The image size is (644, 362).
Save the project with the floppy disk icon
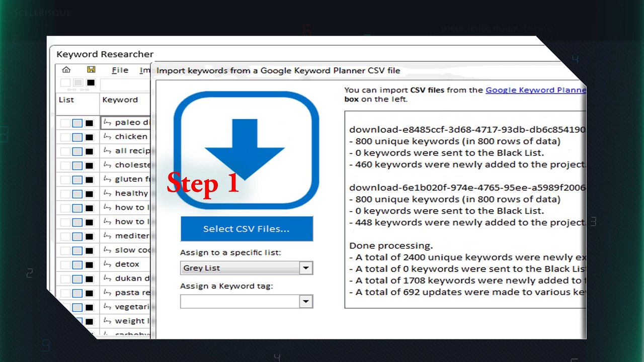click(91, 70)
